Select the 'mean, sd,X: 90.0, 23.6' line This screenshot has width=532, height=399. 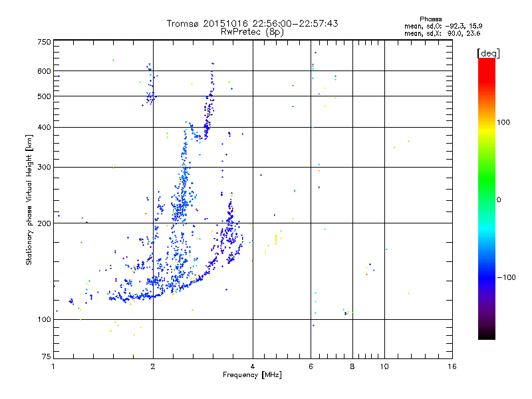click(x=442, y=33)
